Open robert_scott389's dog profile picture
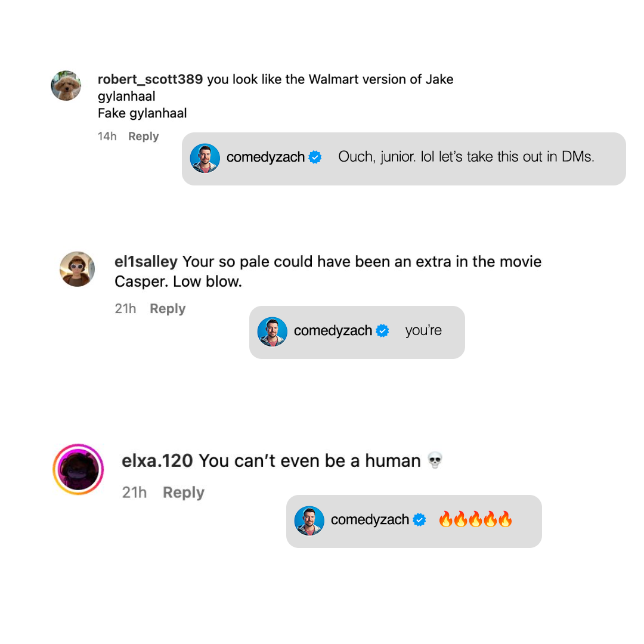The image size is (644, 644). point(66,85)
